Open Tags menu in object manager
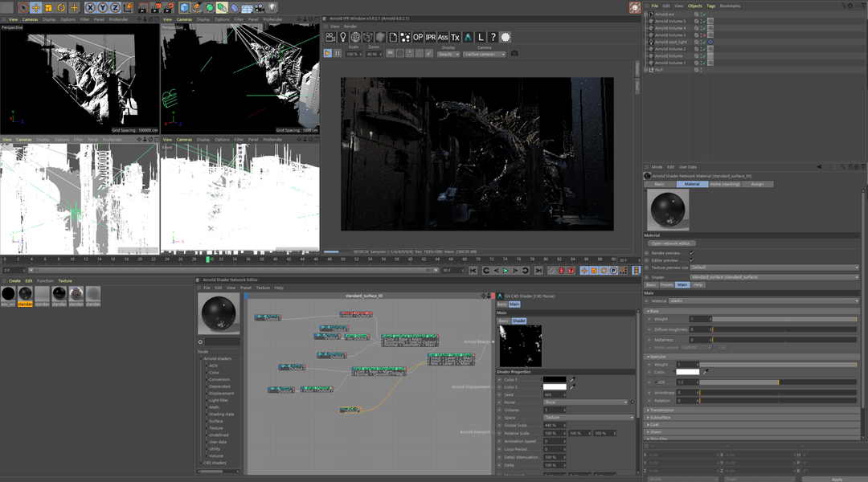This screenshot has width=868, height=482. pyautogui.click(x=710, y=6)
